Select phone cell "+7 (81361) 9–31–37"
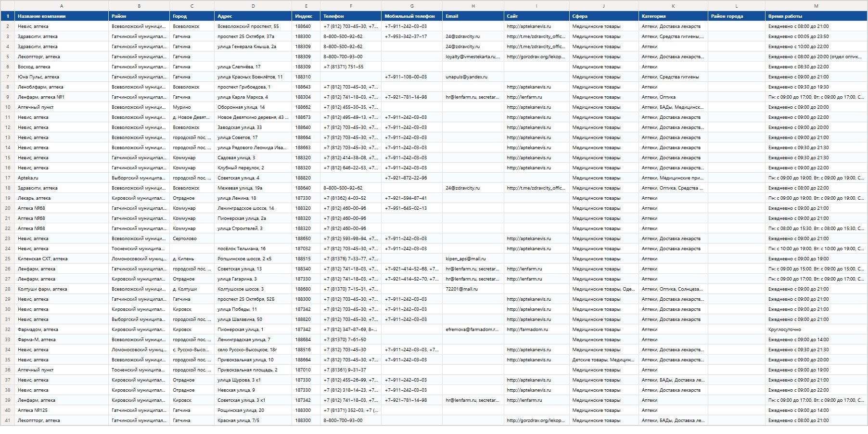868x434 pixels. coord(351,370)
